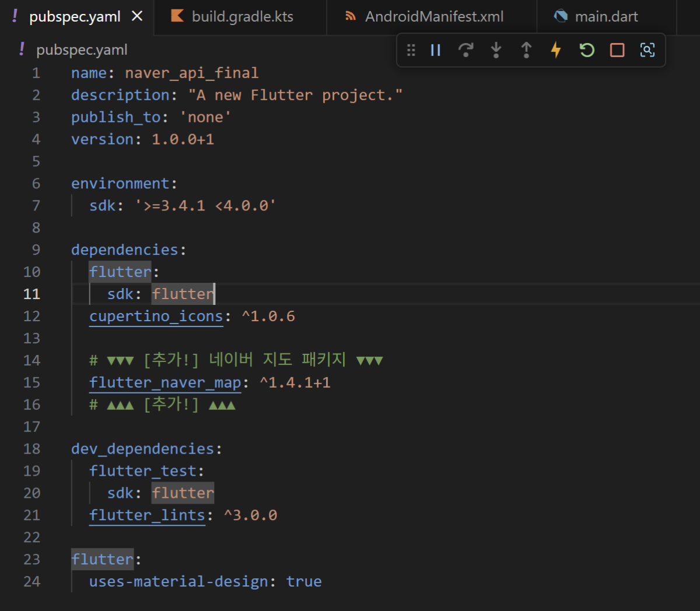
Task: Click pubspec.yaml in the breadcrumb bar
Action: click(82, 50)
